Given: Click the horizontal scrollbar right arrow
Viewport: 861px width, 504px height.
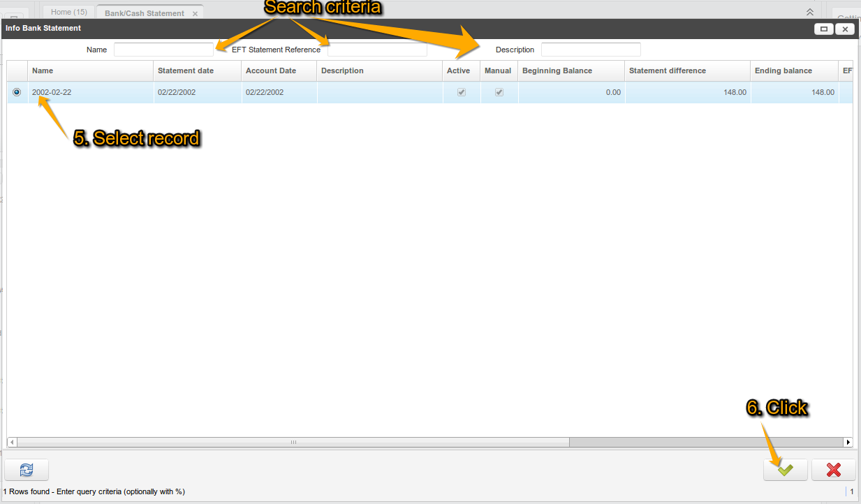Looking at the screenshot, I should (848, 442).
